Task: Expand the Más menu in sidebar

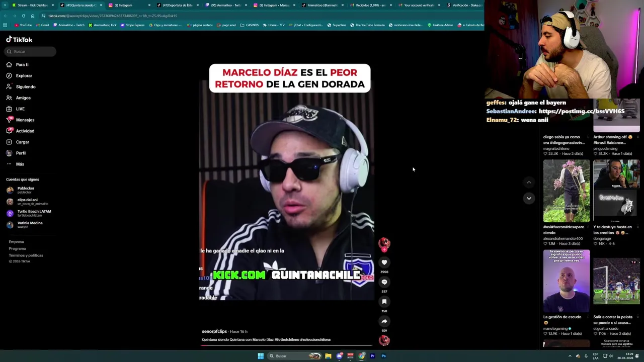Action: point(15,164)
